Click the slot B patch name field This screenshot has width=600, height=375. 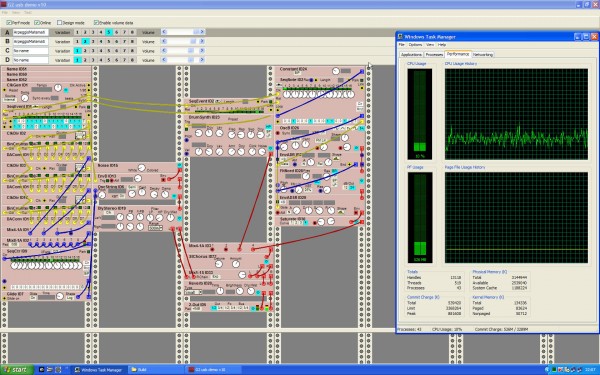pyautogui.click(x=31, y=41)
